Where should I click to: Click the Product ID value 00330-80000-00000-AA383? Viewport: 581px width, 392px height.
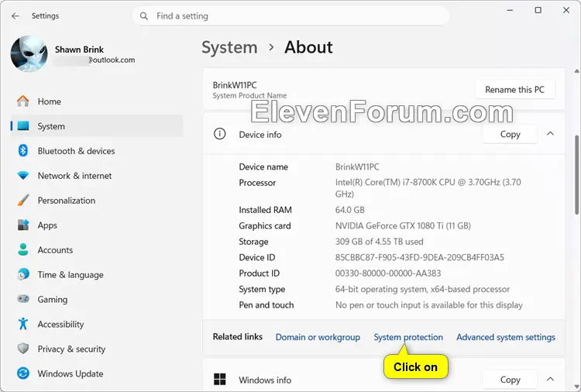pos(388,273)
